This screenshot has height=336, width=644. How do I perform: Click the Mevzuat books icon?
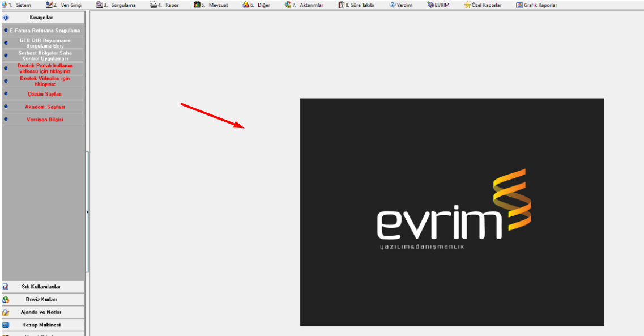tap(197, 5)
